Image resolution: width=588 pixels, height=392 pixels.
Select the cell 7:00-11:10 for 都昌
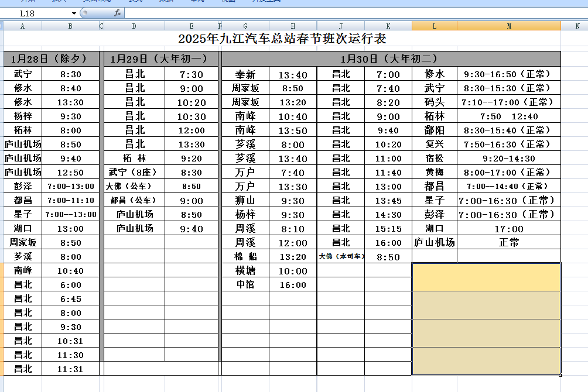coord(70,201)
